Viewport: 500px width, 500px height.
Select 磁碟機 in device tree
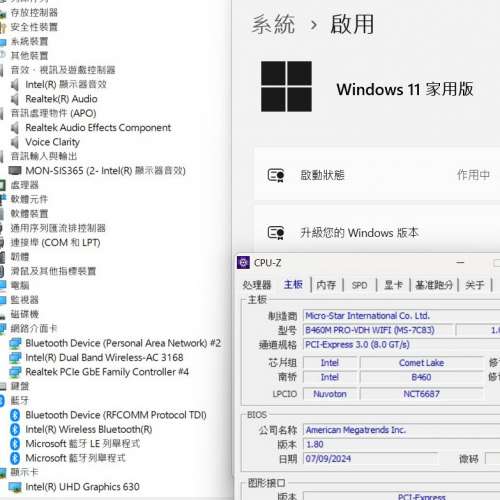coord(25,314)
